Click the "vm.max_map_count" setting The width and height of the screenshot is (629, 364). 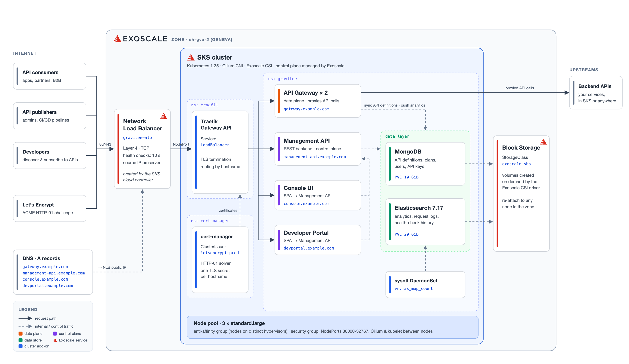click(414, 288)
